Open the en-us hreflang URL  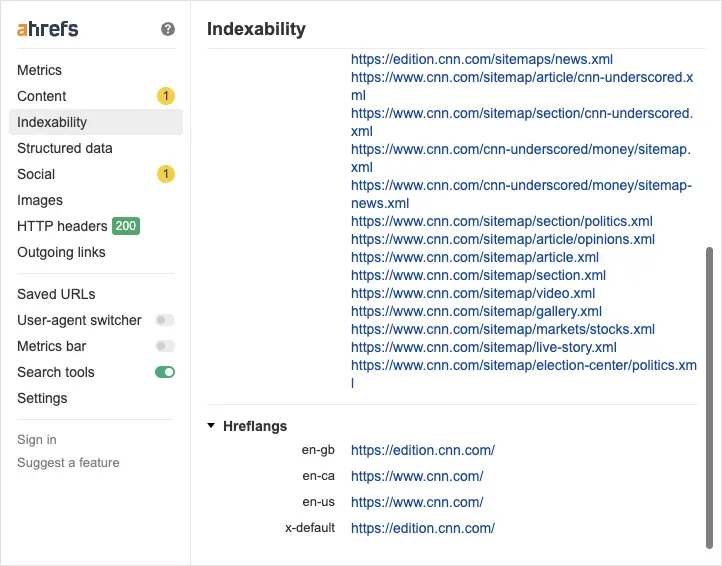pos(417,502)
